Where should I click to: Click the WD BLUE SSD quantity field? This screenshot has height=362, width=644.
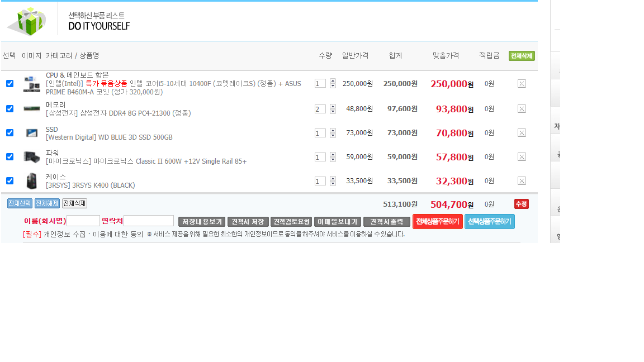tap(320, 133)
